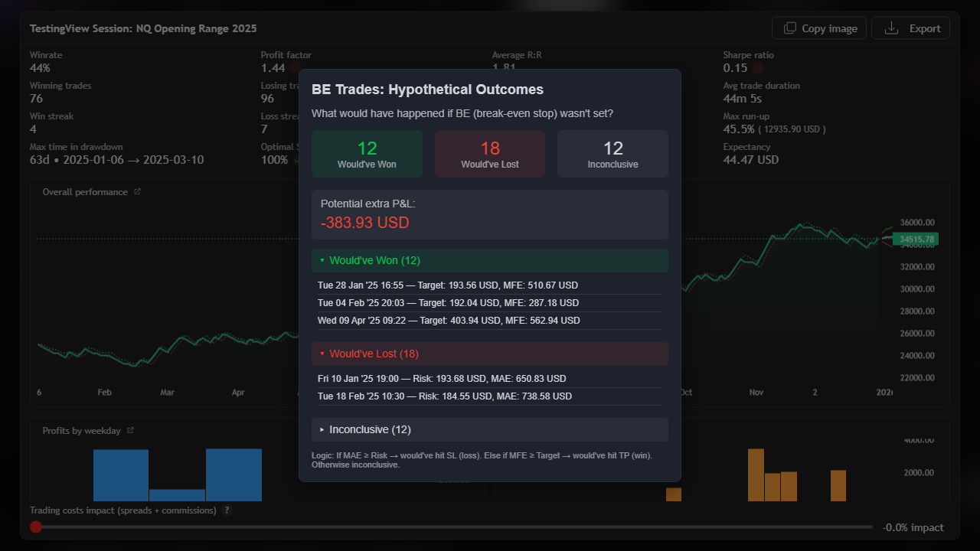Click the Max run-up 45.5% value
Viewport: 980px width, 551px height.
point(739,129)
